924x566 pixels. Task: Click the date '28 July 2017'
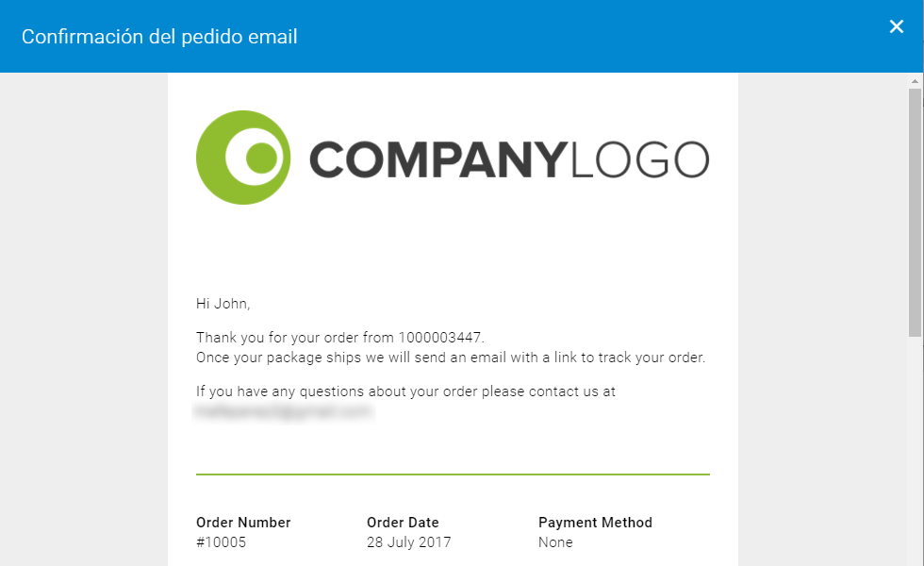(409, 542)
